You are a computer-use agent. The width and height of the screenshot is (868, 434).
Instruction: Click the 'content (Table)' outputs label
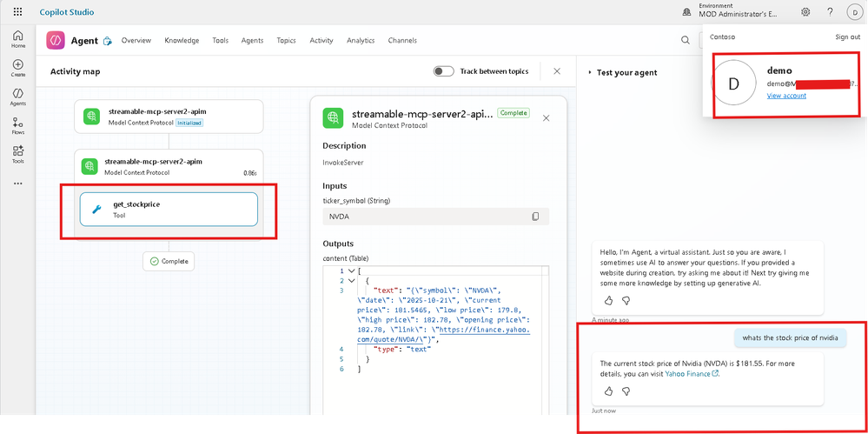(346, 257)
